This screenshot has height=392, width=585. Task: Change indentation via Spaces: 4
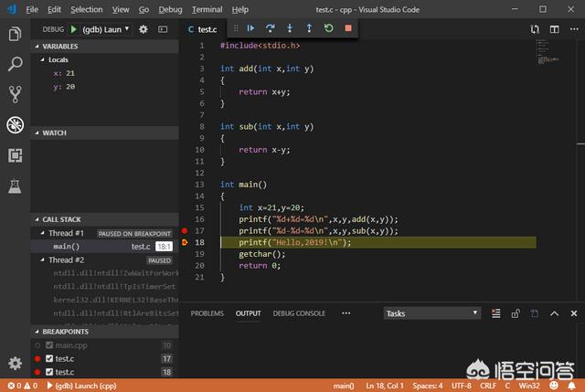point(428,386)
